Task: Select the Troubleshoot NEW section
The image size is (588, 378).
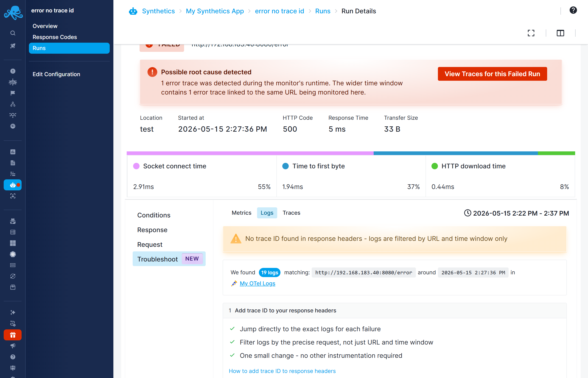Action: coord(169,259)
